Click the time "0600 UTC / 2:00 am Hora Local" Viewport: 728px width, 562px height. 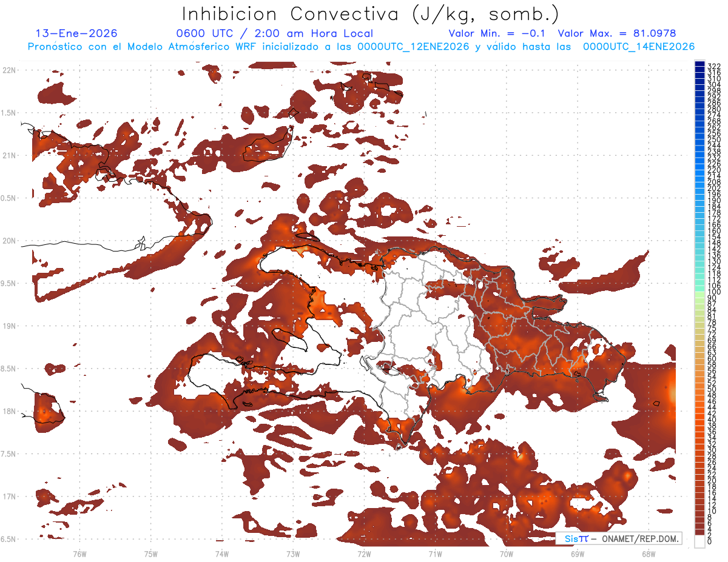[274, 33]
